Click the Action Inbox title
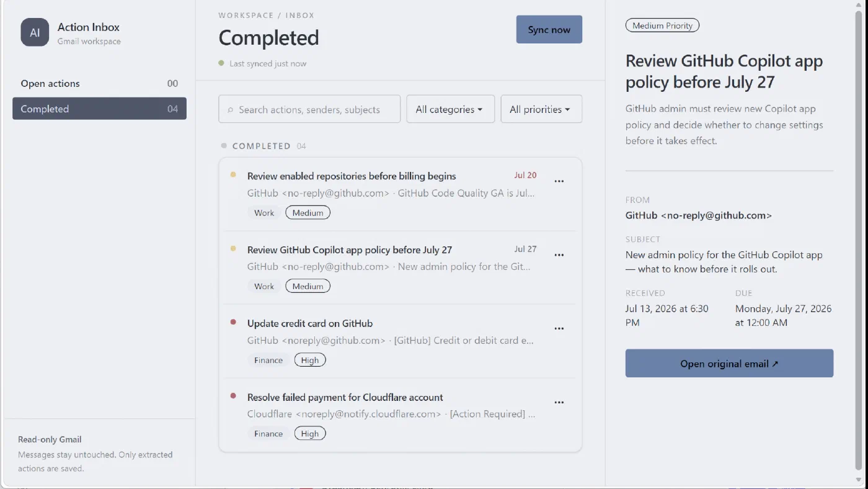 point(89,27)
